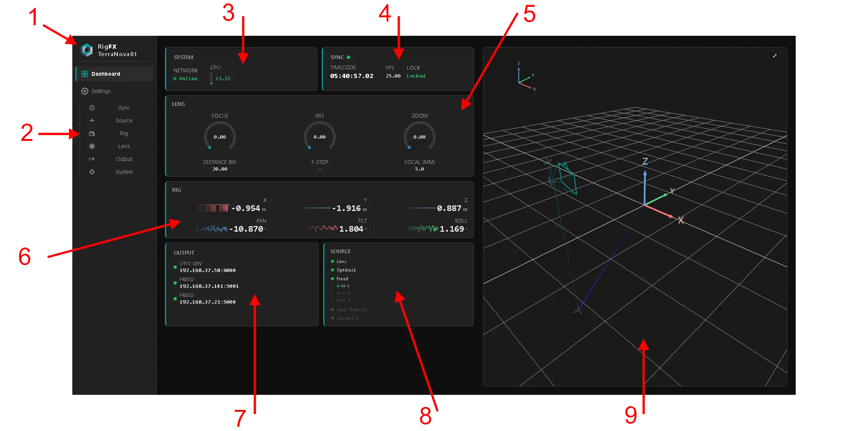The height and width of the screenshot is (431, 868).
Task: Click the Optitrack source status dot
Action: (x=332, y=270)
